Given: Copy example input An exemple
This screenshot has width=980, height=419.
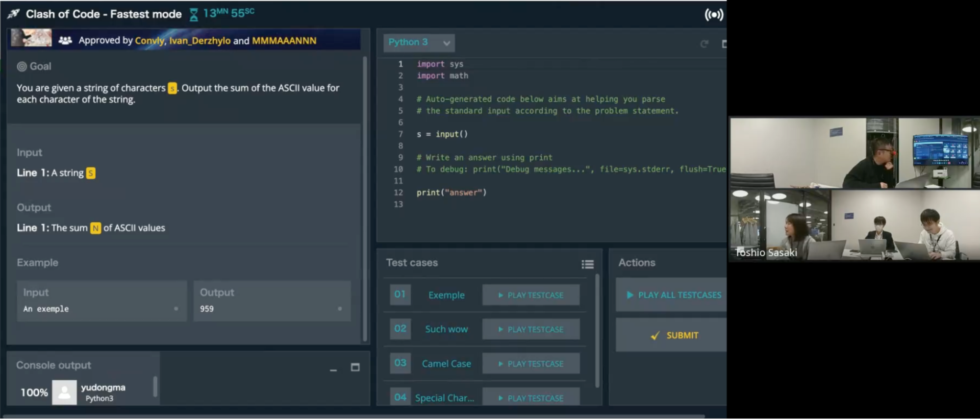Looking at the screenshot, I should (x=176, y=309).
